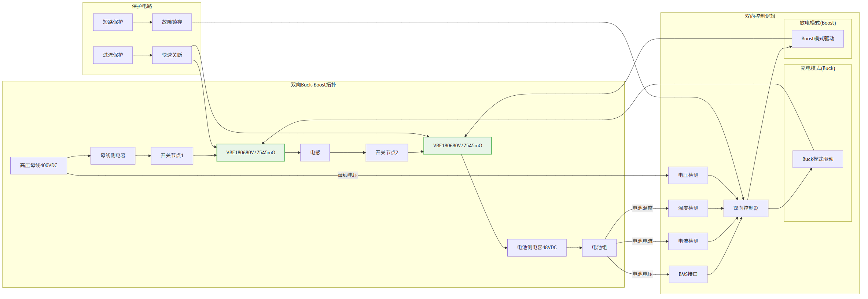Viewport: 868px width, 299px height.
Task: Click the Buck模式驱动 node
Action: coord(818,159)
